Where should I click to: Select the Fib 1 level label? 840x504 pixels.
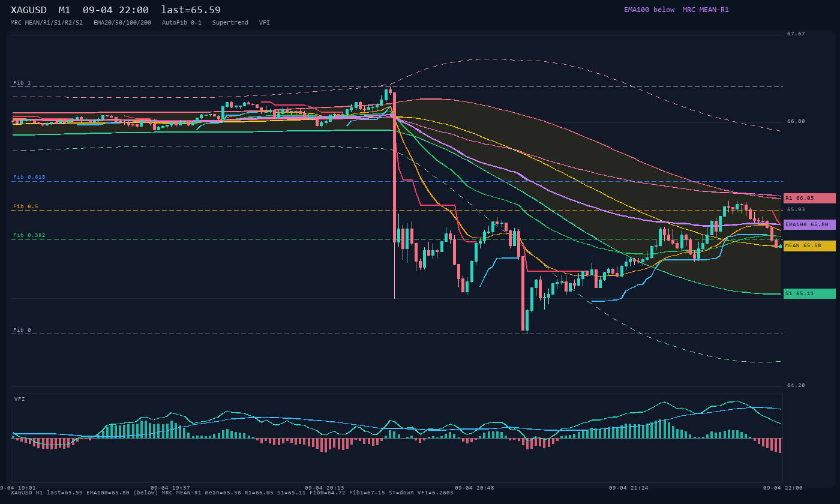click(22, 83)
